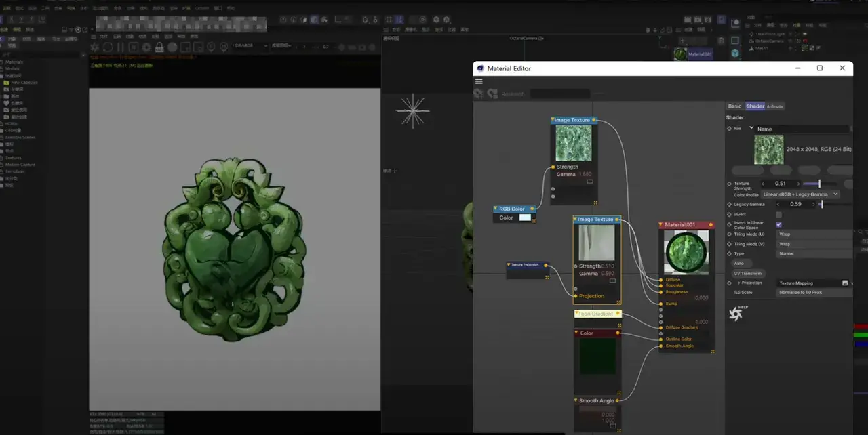Expand the File chevron in the Shader panel
The image size is (868, 435).
[751, 128]
